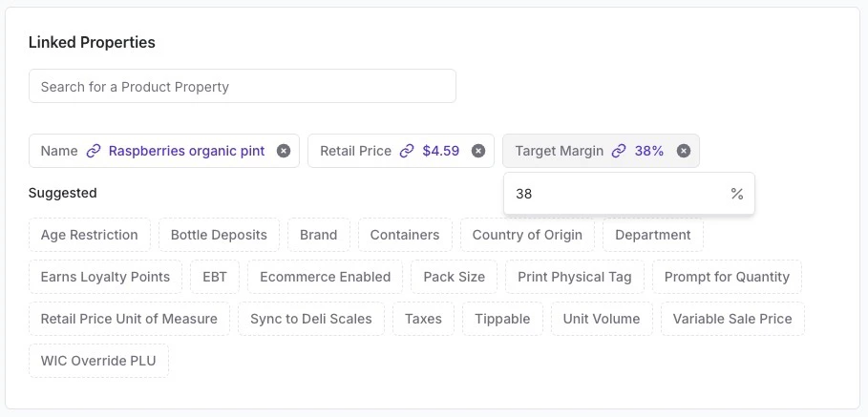Click link icon in Retail Price chip
This screenshot has height=417, width=868.
click(407, 151)
